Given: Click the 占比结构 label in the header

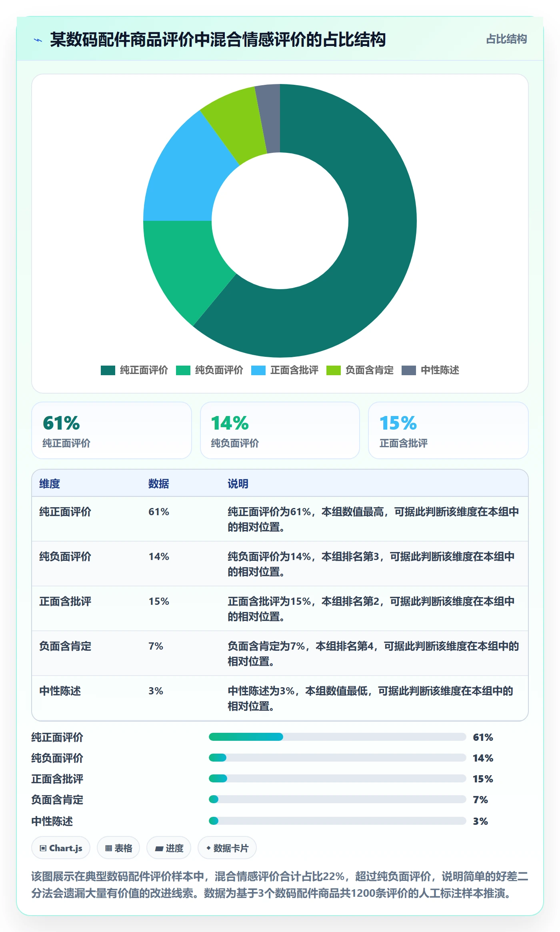Looking at the screenshot, I should (506, 39).
